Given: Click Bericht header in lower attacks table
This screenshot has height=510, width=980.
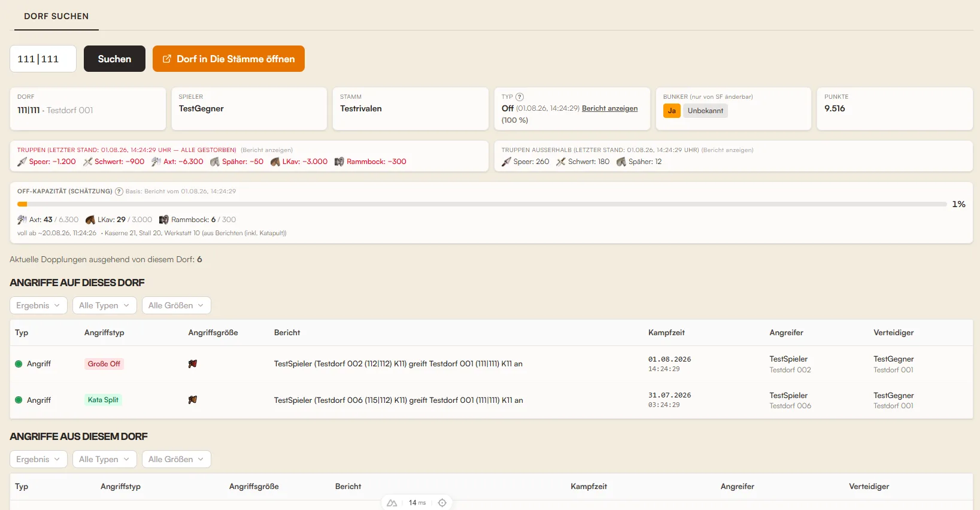Looking at the screenshot, I should coord(348,487).
